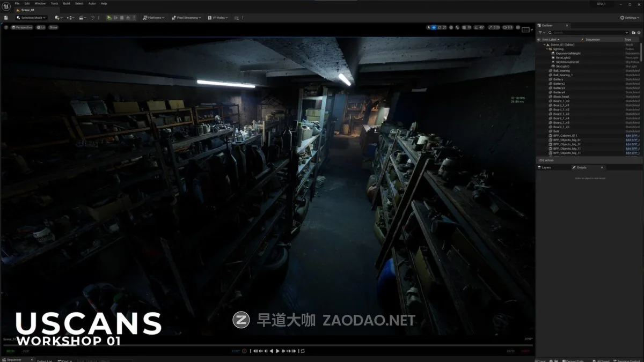
Task: Switch to the Layers tab
Action: [545, 167]
